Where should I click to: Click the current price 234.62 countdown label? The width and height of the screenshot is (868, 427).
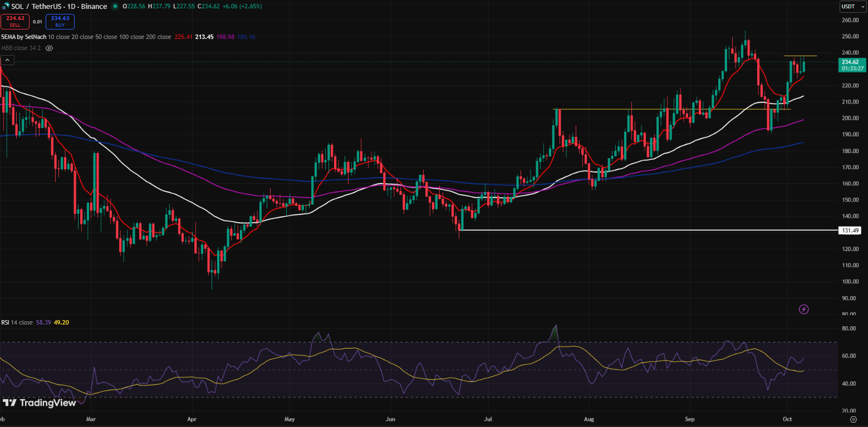tap(852, 65)
